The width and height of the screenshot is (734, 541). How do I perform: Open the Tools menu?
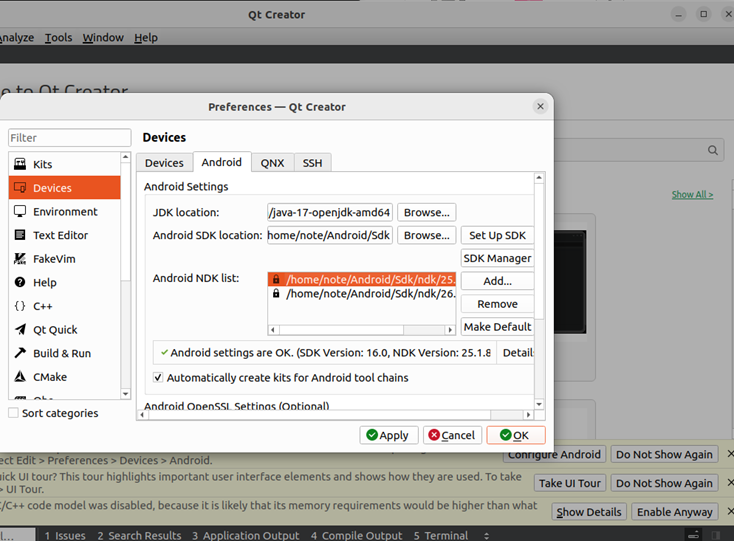[x=59, y=37]
